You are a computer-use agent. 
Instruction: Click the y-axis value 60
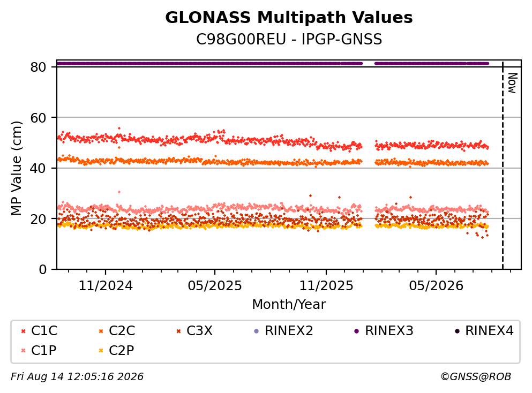click(39, 118)
